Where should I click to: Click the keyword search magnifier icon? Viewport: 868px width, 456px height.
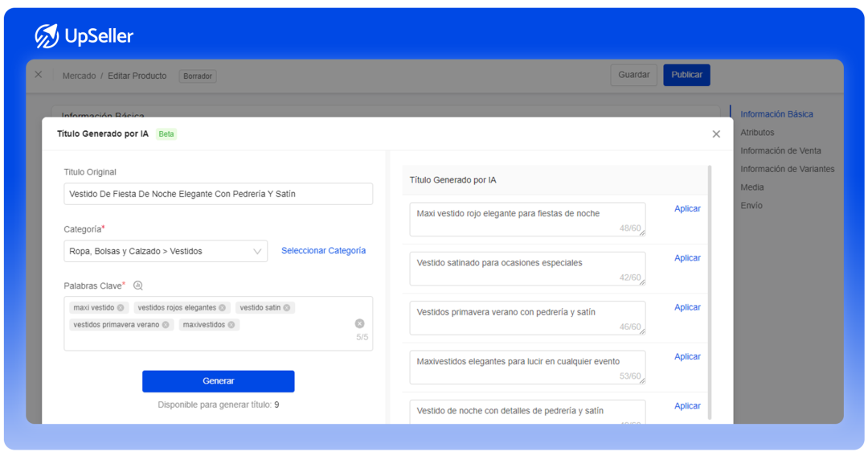tap(138, 286)
